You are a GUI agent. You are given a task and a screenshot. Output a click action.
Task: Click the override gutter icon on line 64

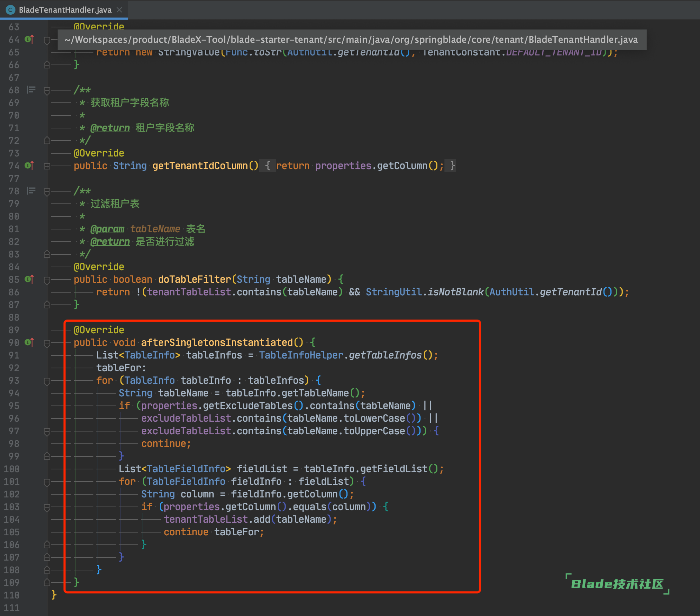coord(29,39)
